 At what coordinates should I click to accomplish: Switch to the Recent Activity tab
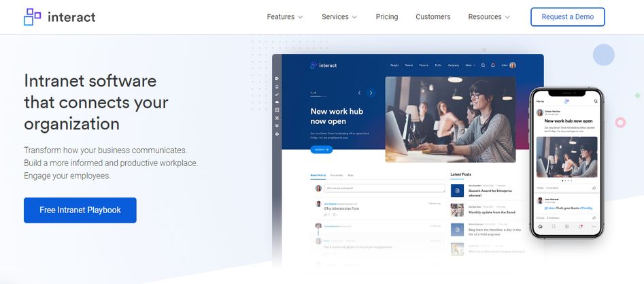click(318, 175)
